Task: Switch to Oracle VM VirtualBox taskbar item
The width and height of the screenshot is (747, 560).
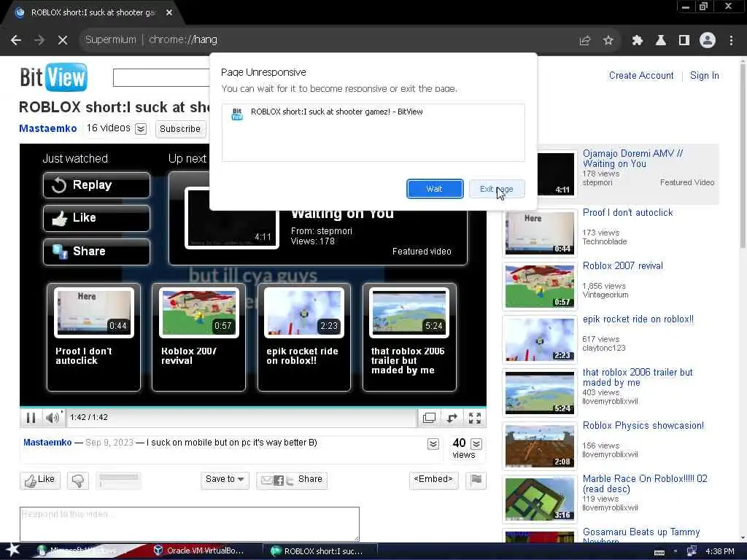Action: tap(200, 551)
